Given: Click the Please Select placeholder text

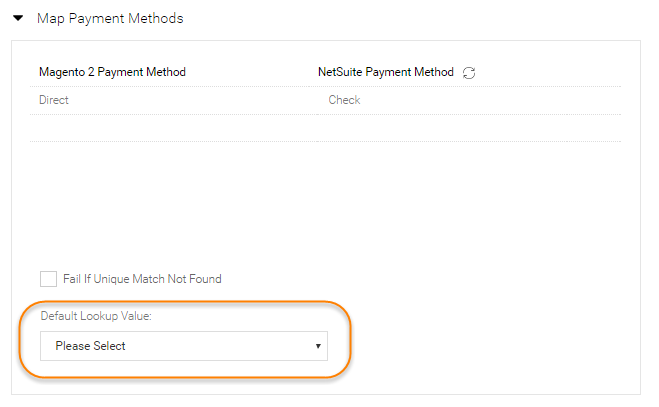Looking at the screenshot, I should [x=90, y=346].
